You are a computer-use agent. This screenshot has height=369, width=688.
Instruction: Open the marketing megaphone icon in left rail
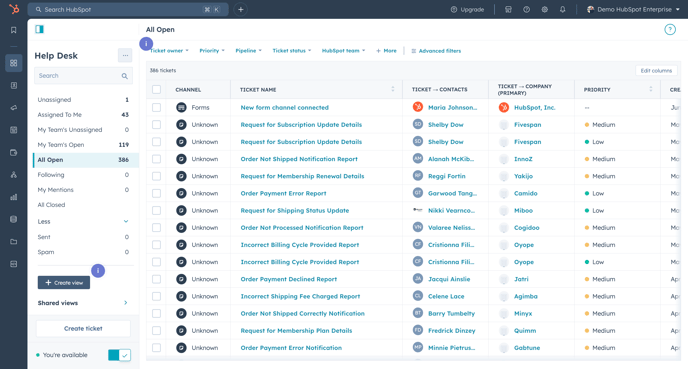point(14,107)
